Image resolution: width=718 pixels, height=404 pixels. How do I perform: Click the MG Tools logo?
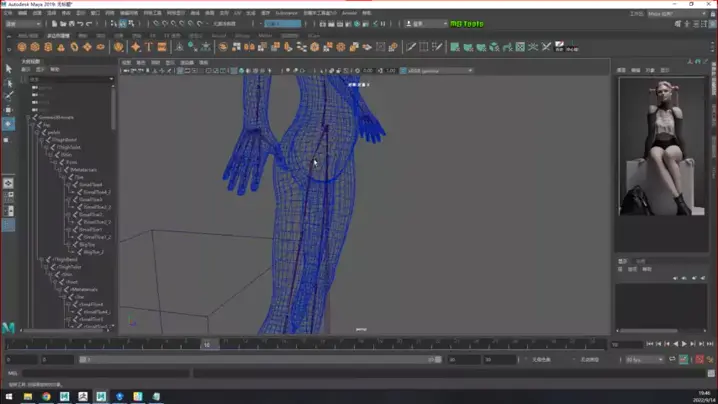click(466, 24)
